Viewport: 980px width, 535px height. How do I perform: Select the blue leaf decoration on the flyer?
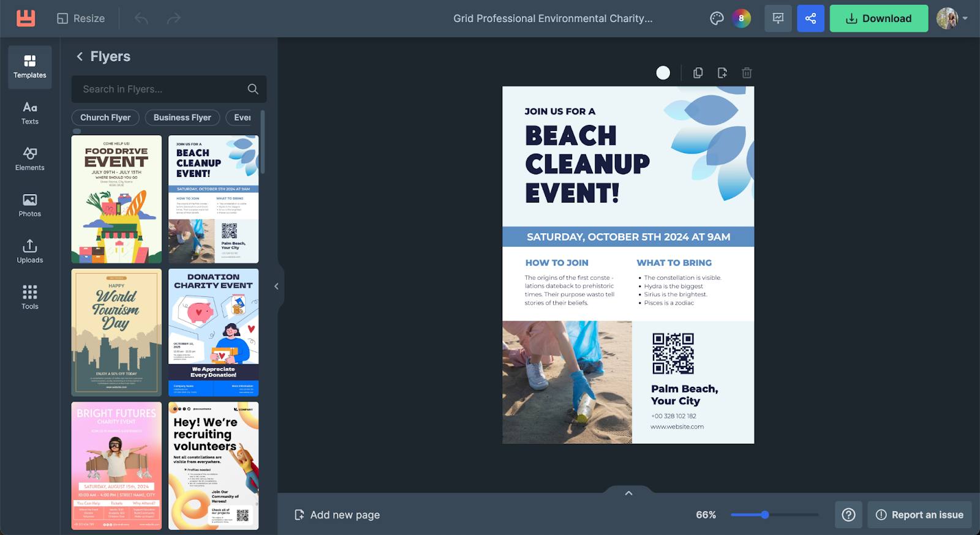point(710,144)
